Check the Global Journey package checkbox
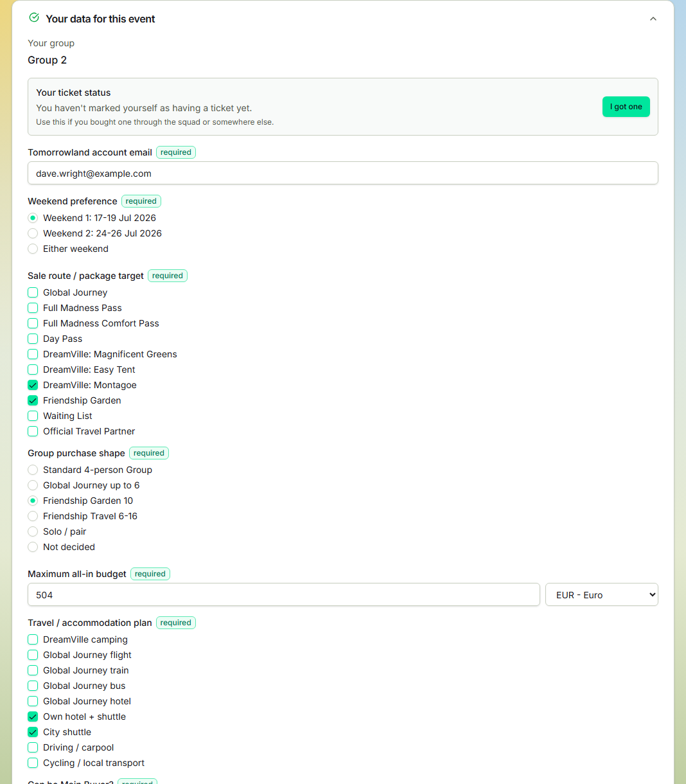The height and width of the screenshot is (784, 686). (33, 292)
